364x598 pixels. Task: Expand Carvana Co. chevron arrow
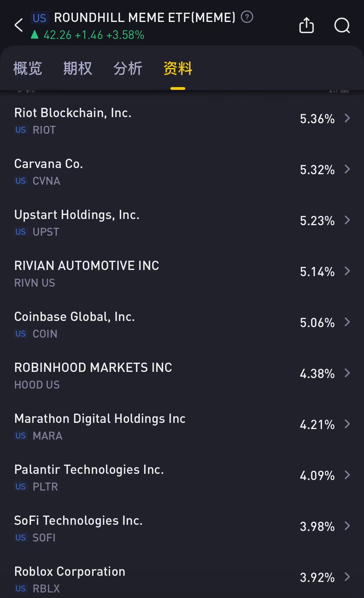(x=347, y=169)
